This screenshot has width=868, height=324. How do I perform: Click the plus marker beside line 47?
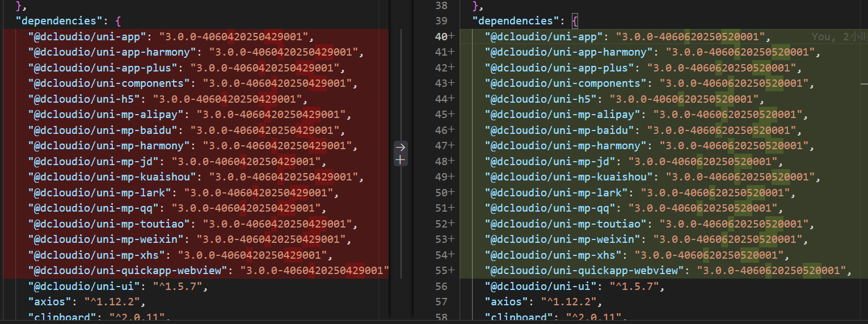pyautogui.click(x=452, y=146)
